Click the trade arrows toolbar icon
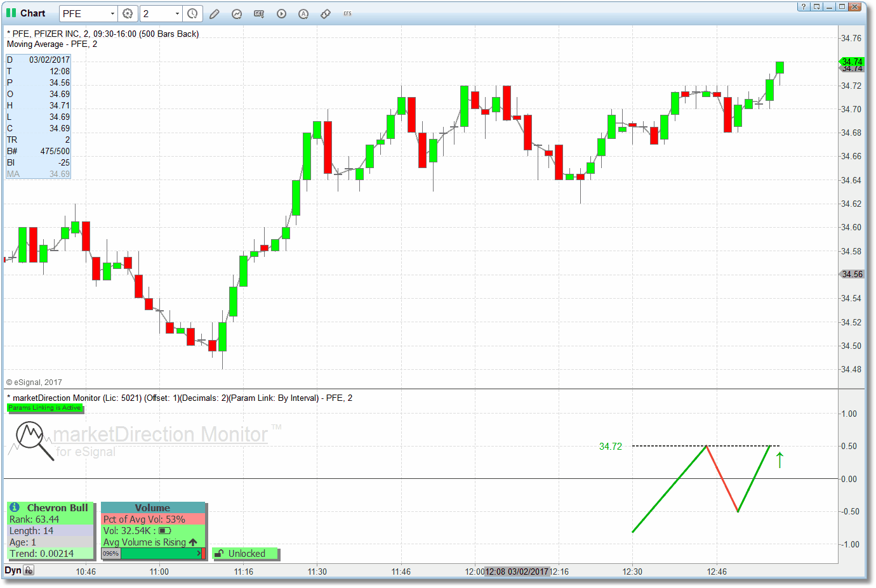 tap(326, 13)
